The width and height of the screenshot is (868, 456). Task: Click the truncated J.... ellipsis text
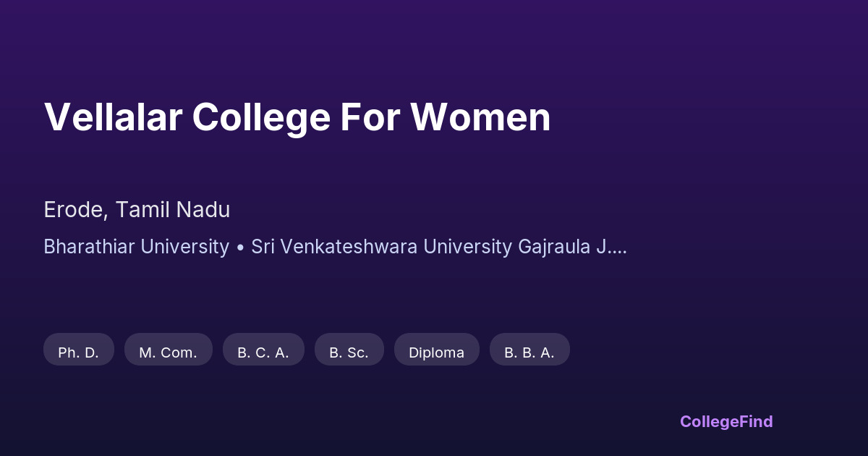(x=612, y=247)
